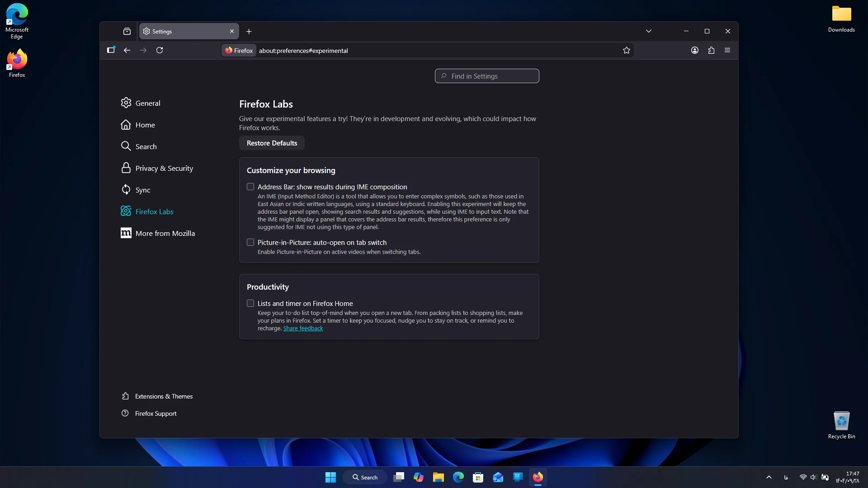The height and width of the screenshot is (488, 868).
Task: Enable Address Bar IME composition results
Action: point(250,187)
